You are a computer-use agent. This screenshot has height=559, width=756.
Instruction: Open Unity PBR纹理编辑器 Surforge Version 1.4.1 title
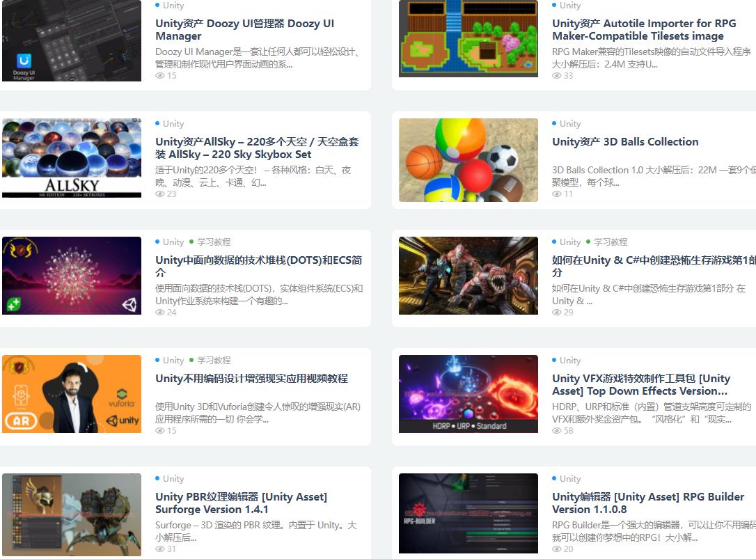(241, 503)
